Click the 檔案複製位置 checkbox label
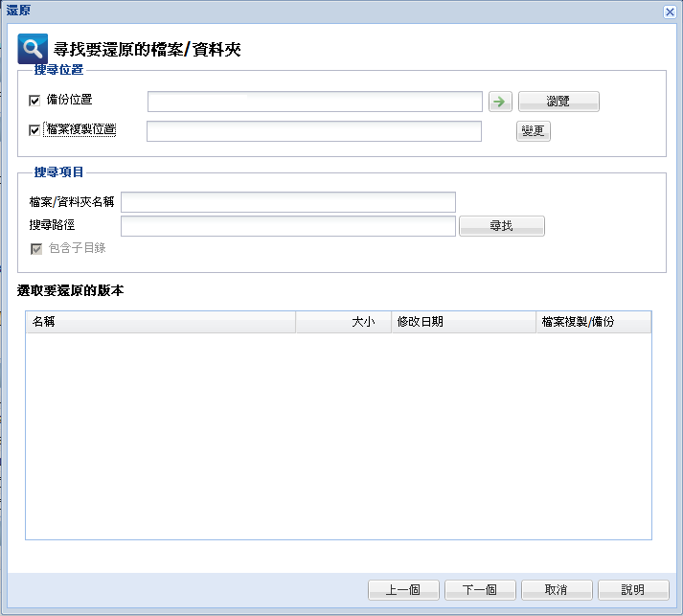The height and width of the screenshot is (616, 683). click(80, 129)
